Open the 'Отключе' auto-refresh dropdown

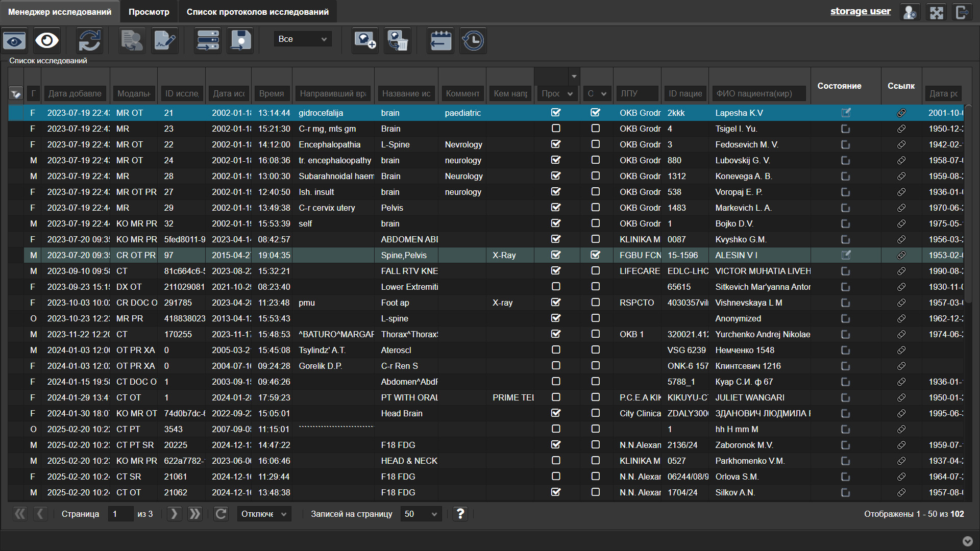(264, 514)
